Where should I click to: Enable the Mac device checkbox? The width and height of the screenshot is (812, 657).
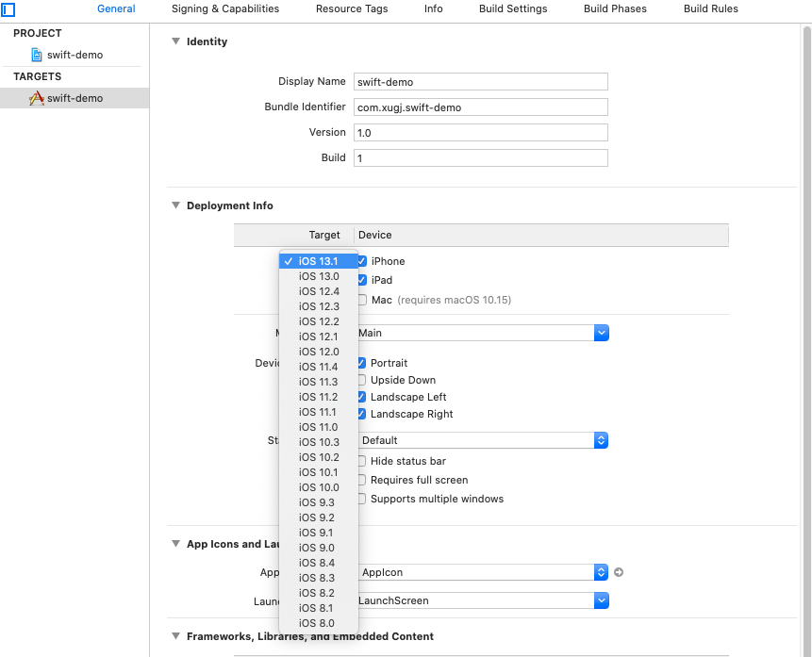coord(362,300)
